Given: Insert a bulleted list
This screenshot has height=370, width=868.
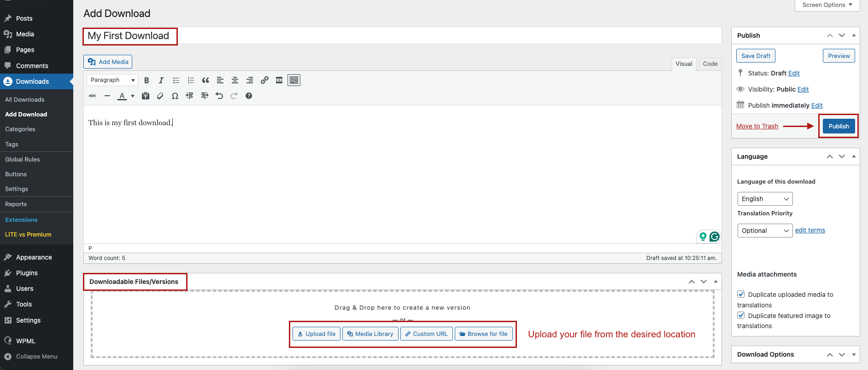Looking at the screenshot, I should (x=176, y=80).
